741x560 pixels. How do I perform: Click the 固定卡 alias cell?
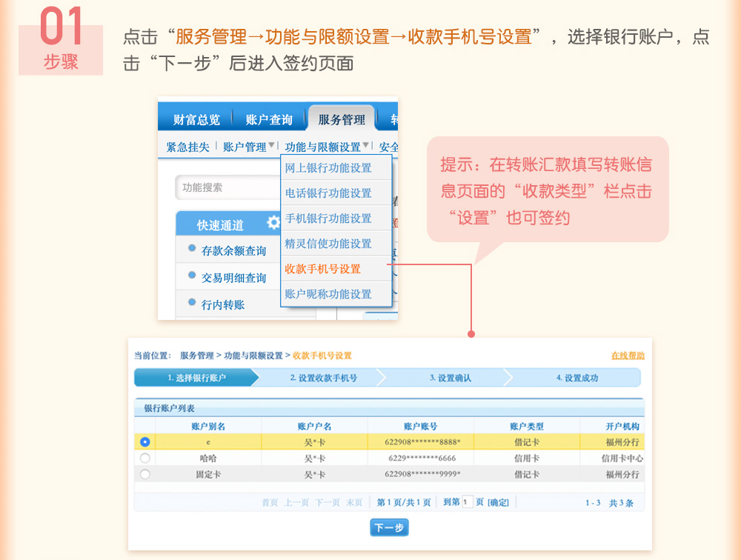pyautogui.click(x=208, y=474)
